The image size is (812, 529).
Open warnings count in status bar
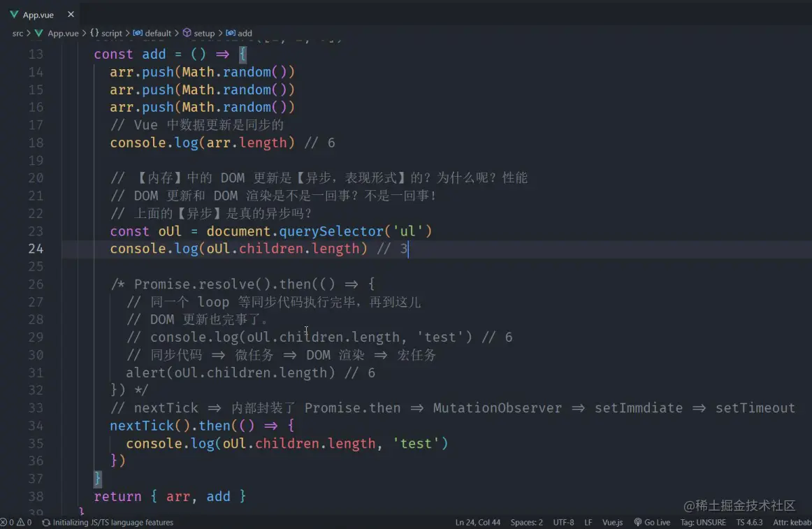24,522
